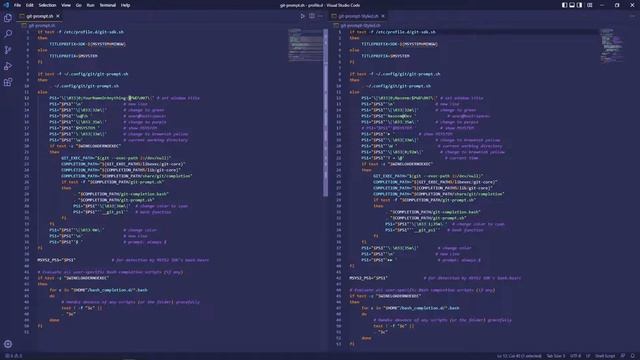Click file icon on right editor tab
The height and width of the screenshot is (360, 640).
coord(334,16)
